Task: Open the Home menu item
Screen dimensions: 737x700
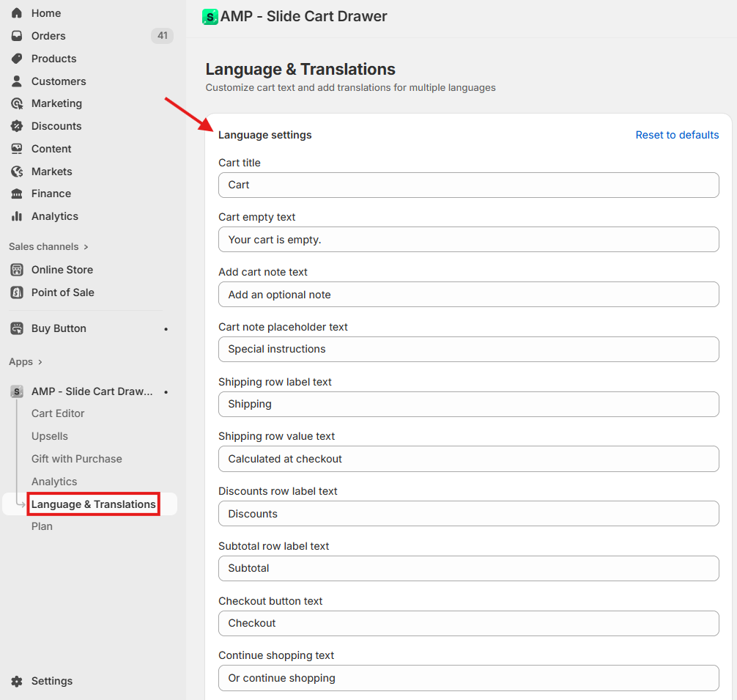Action: coord(46,13)
